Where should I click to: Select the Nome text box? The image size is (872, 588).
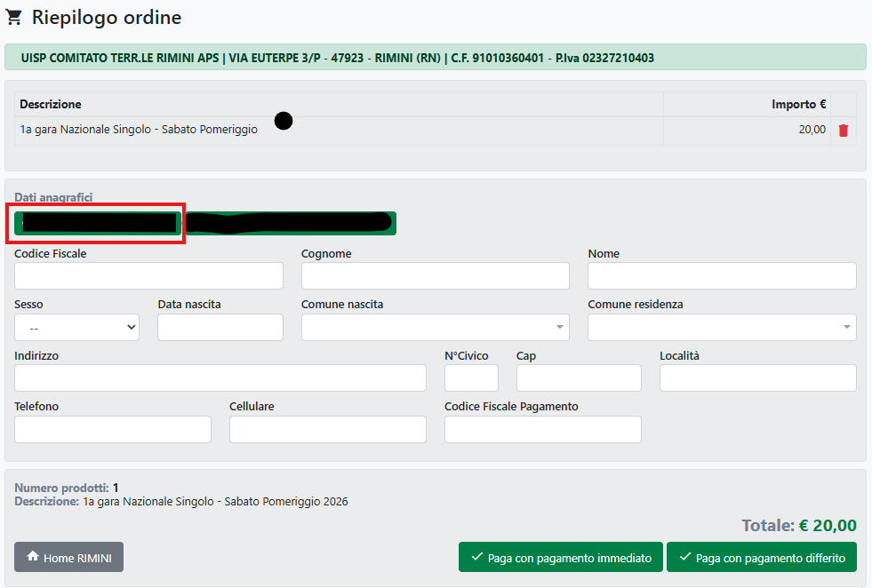(721, 276)
